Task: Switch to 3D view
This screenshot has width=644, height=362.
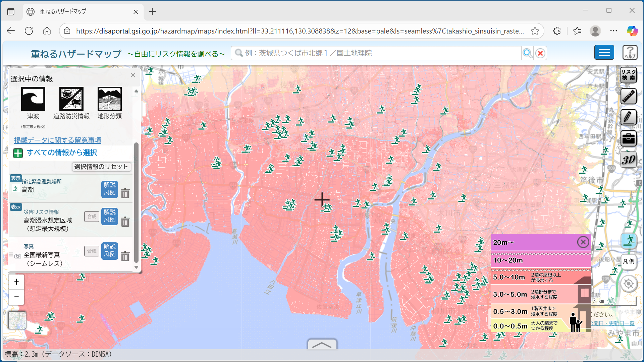Action: [x=628, y=160]
